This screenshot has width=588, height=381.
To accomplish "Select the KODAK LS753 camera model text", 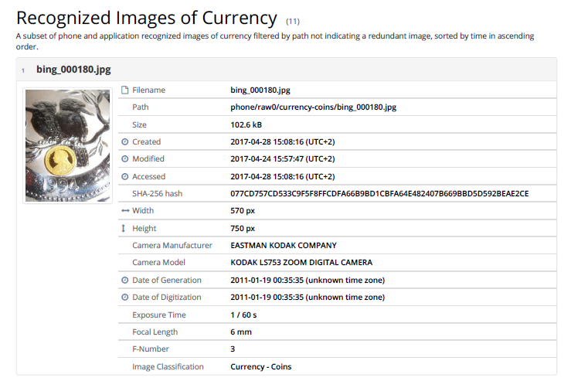I will 301,263.
